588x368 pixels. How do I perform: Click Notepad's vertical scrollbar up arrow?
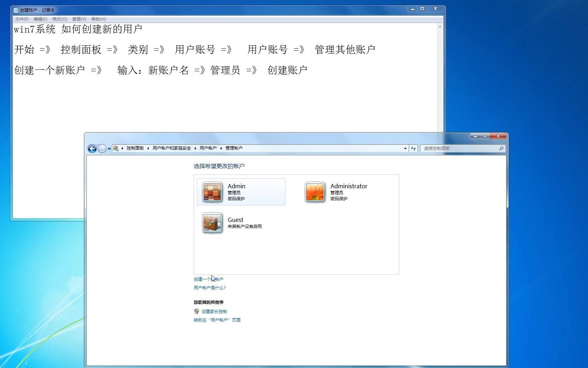(x=440, y=27)
